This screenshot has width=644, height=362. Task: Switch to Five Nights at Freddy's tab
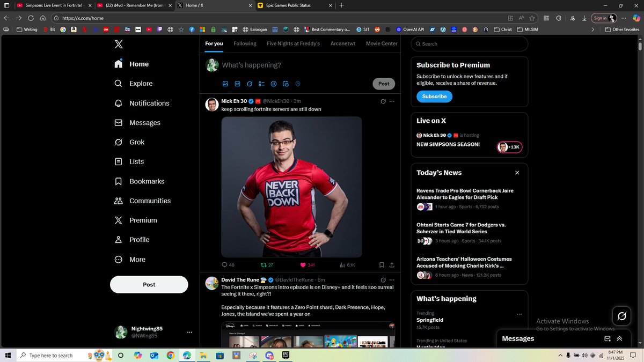point(293,43)
